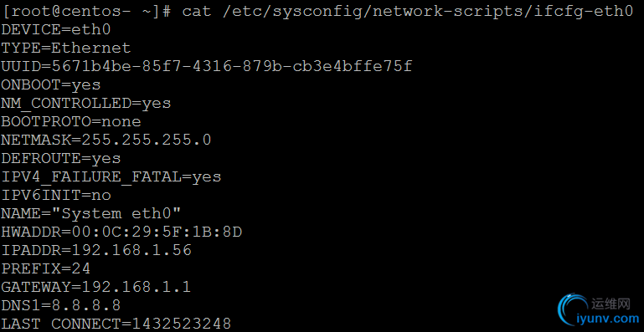This screenshot has width=644, height=332.
Task: Click the HWADDR MAC address line
Action: click(121, 232)
